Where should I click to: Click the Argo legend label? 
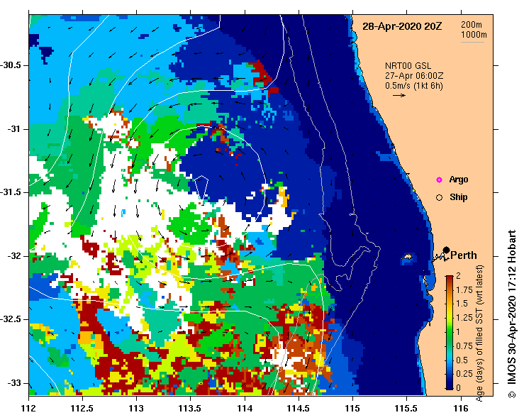459,179
